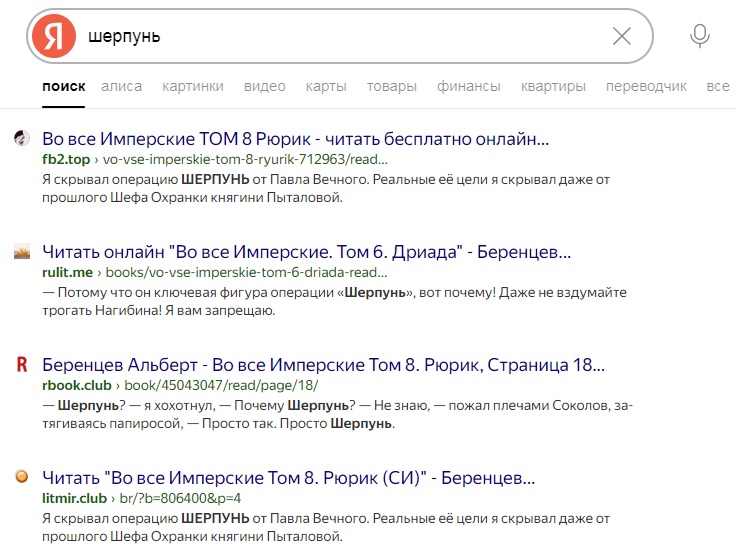The image size is (737, 551).
Task: Clear the search query with X icon
Action: [621, 37]
